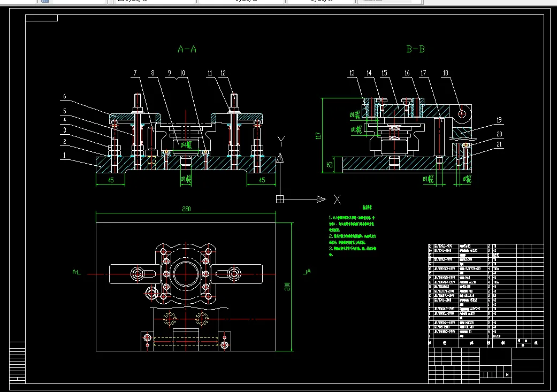557x392 pixels.
Task: Click the UCS origin square marker
Action: (279, 199)
